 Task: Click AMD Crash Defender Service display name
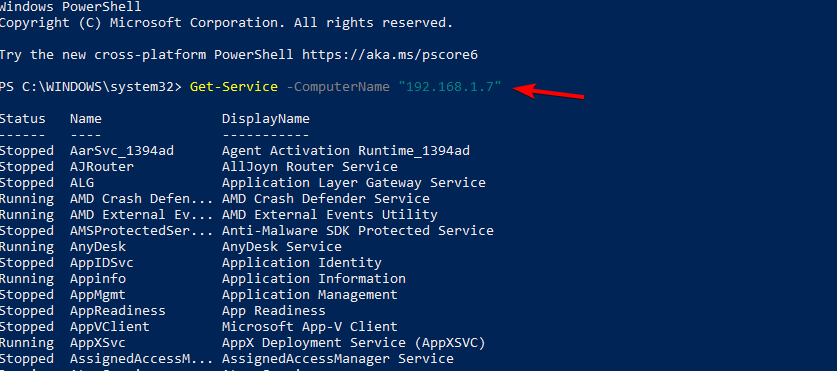326,199
